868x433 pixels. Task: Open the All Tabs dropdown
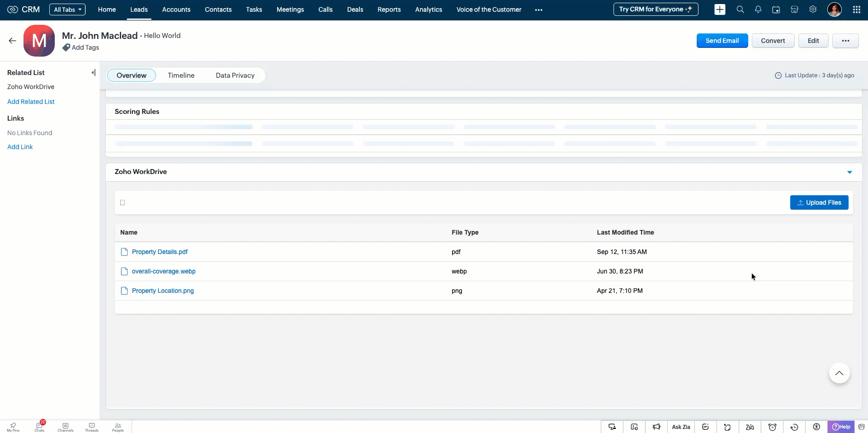click(x=67, y=9)
